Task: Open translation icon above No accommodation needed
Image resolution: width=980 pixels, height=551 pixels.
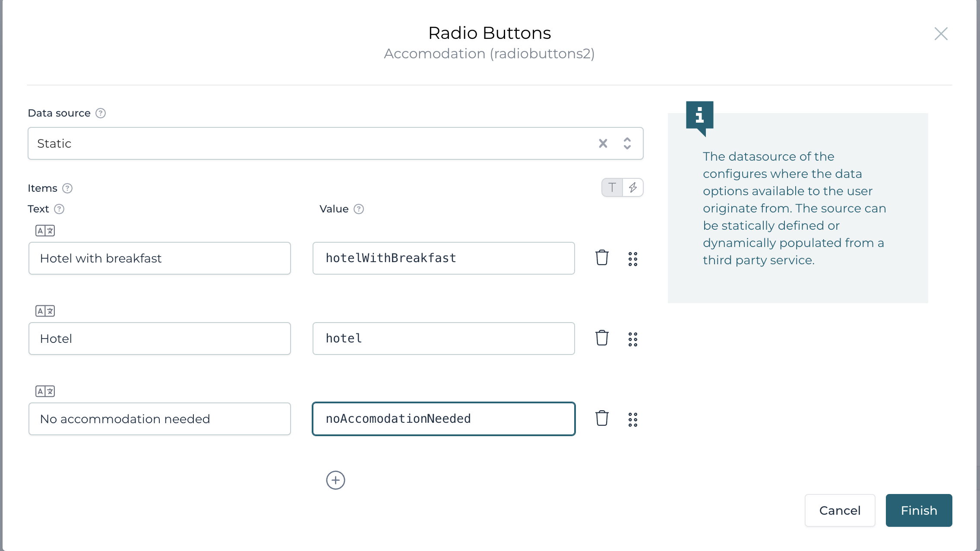Action: [x=45, y=391]
